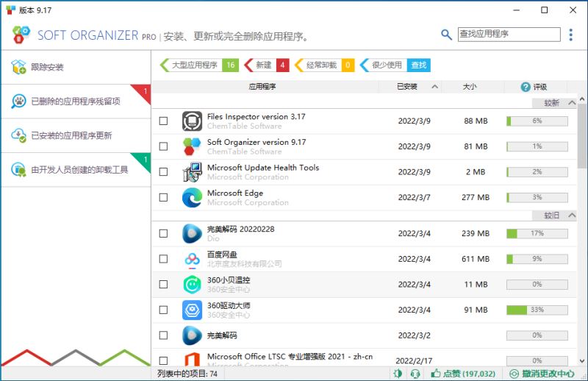Click the paw icon for 已删除的应用程序残留项
This screenshot has height=381, width=588.
click(18, 101)
